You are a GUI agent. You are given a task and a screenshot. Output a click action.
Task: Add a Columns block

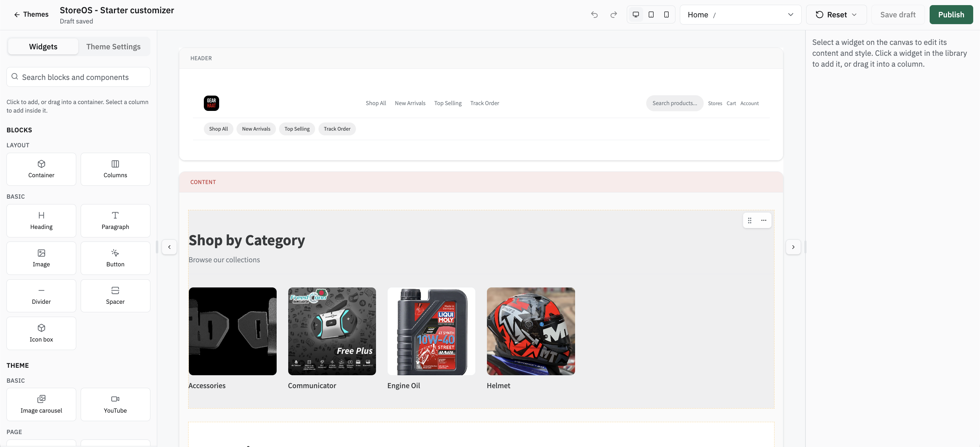(x=115, y=169)
